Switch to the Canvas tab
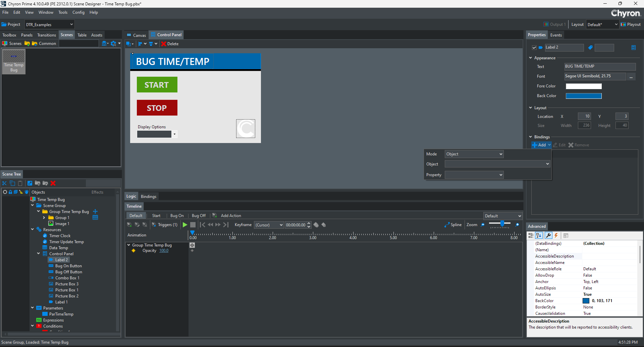This screenshot has width=644, height=347. (x=137, y=35)
